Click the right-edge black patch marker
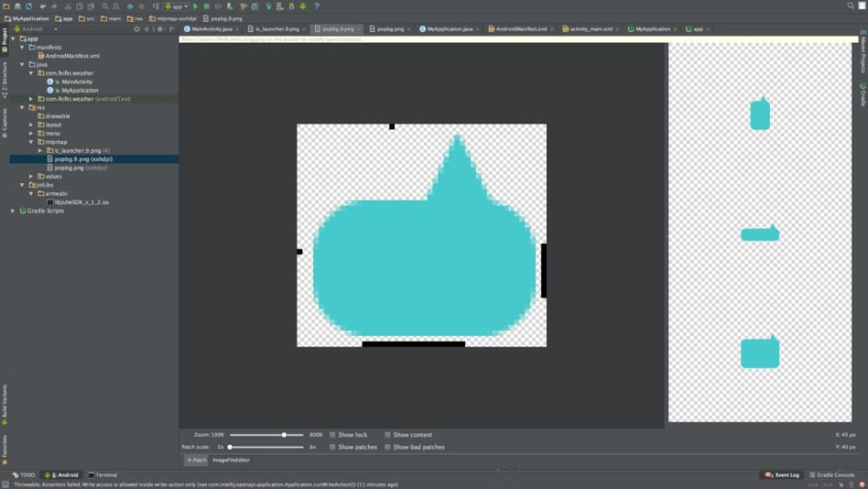The width and height of the screenshot is (868, 489). (x=543, y=270)
